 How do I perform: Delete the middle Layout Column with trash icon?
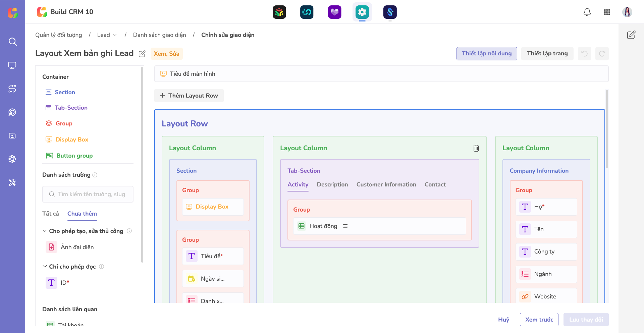[x=476, y=148]
